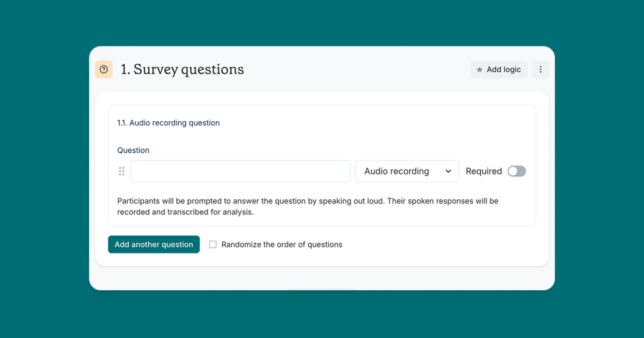The width and height of the screenshot is (644, 338).
Task: Check the Randomize order of questions checkbox
Action: (213, 244)
